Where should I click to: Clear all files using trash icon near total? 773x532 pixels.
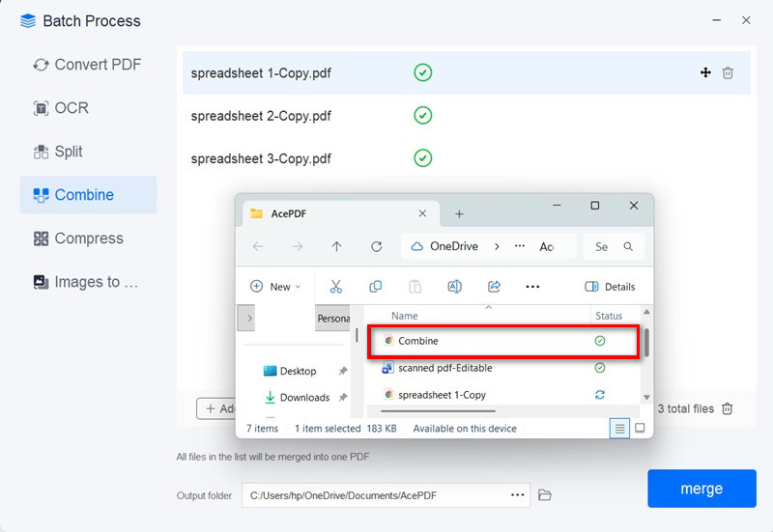click(x=728, y=408)
